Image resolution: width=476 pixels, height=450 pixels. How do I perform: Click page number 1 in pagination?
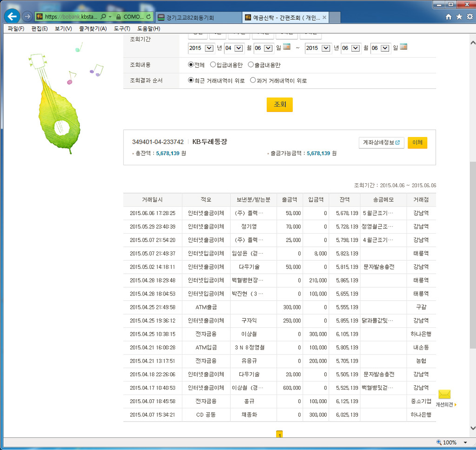coord(279,435)
